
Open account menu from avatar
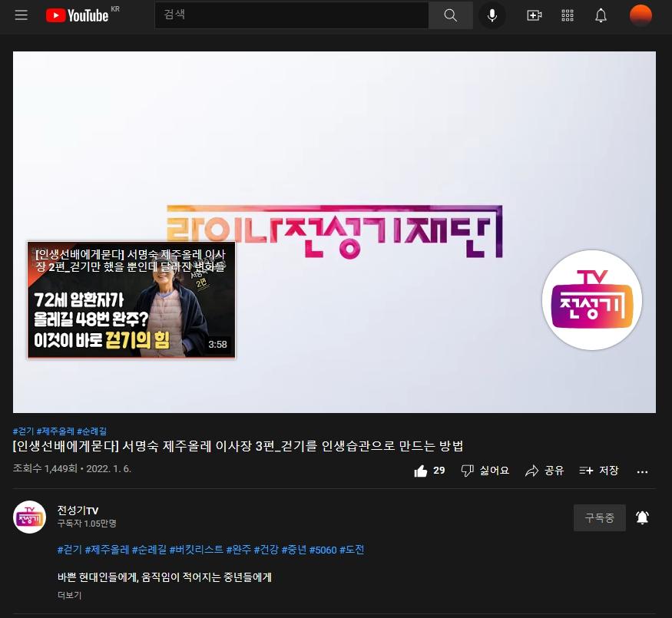click(641, 15)
